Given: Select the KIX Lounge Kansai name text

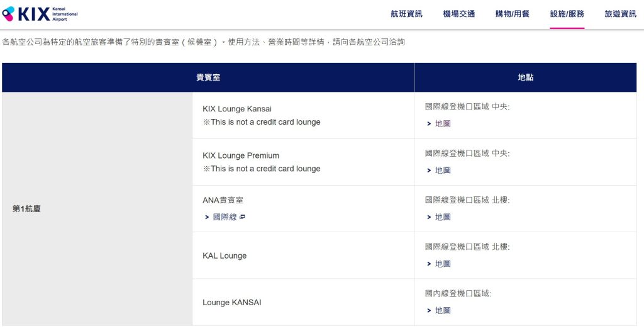Looking at the screenshot, I should tap(237, 109).
